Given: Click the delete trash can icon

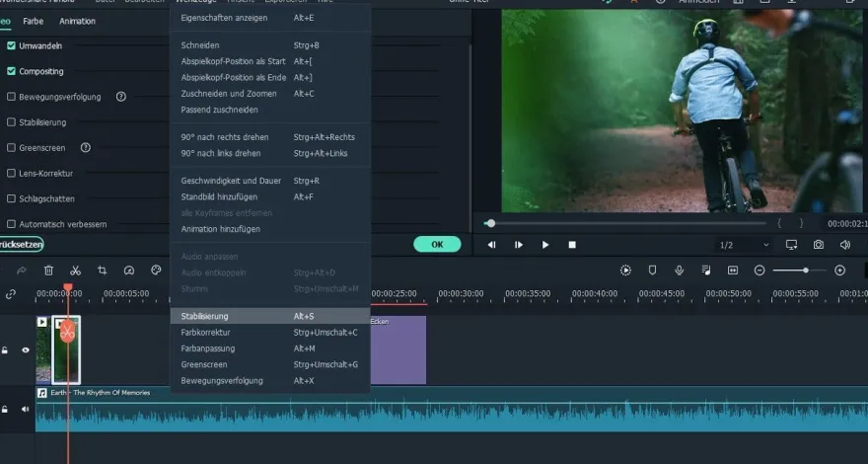Looking at the screenshot, I should click(48, 271).
